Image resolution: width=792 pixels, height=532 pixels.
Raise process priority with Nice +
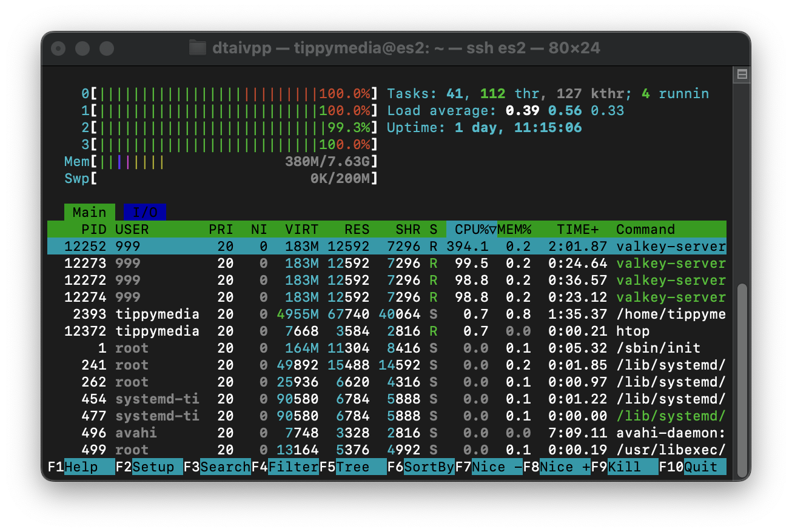[565, 467]
